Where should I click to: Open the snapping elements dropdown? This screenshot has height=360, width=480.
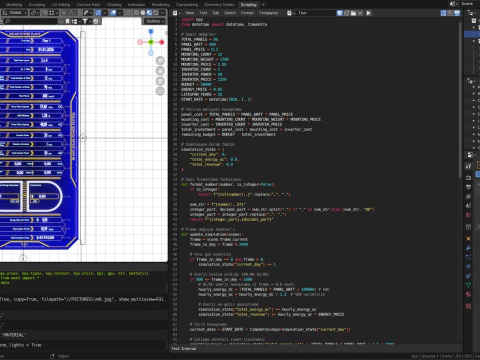click(x=54, y=13)
